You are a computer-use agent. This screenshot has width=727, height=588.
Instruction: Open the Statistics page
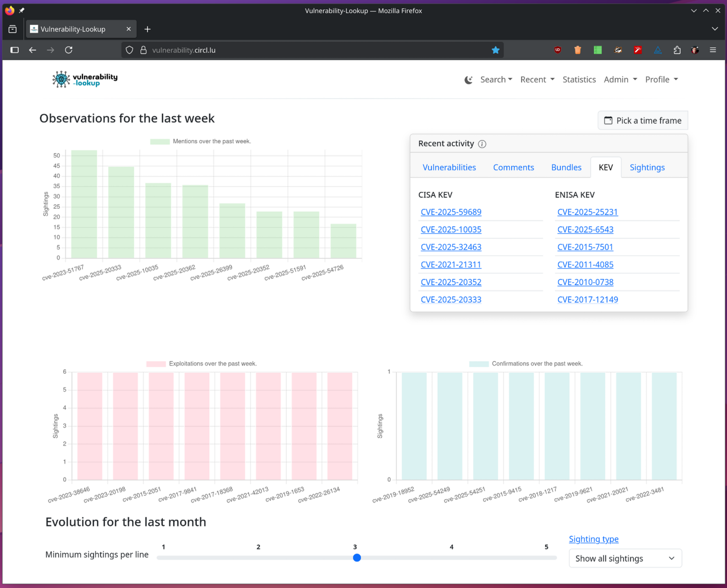click(579, 80)
